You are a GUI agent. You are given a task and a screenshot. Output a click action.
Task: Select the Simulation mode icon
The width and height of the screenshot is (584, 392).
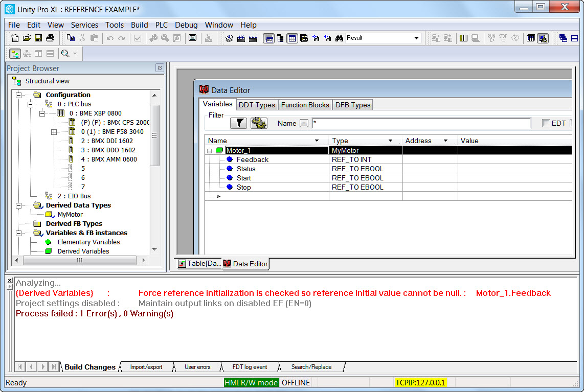[543, 38]
